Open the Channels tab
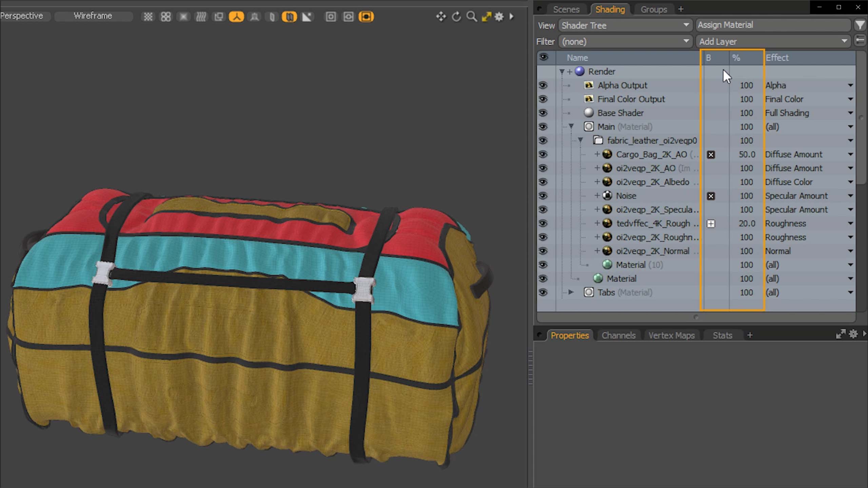The width and height of the screenshot is (868, 488). 618,335
